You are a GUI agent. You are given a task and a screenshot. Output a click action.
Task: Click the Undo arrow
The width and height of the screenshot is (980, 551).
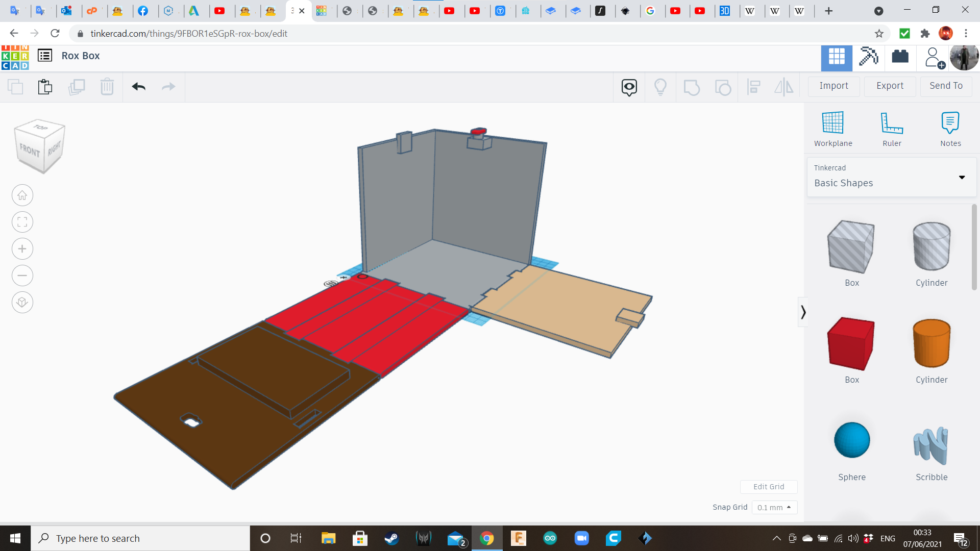(139, 87)
